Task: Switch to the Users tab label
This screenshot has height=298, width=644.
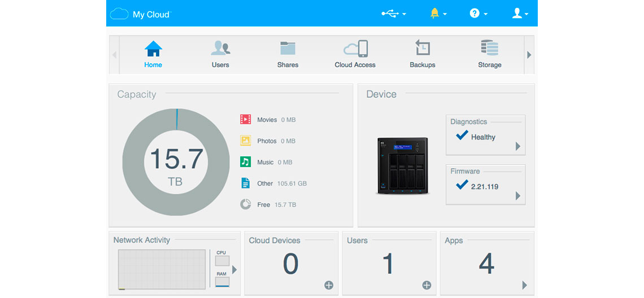Action: (220, 65)
